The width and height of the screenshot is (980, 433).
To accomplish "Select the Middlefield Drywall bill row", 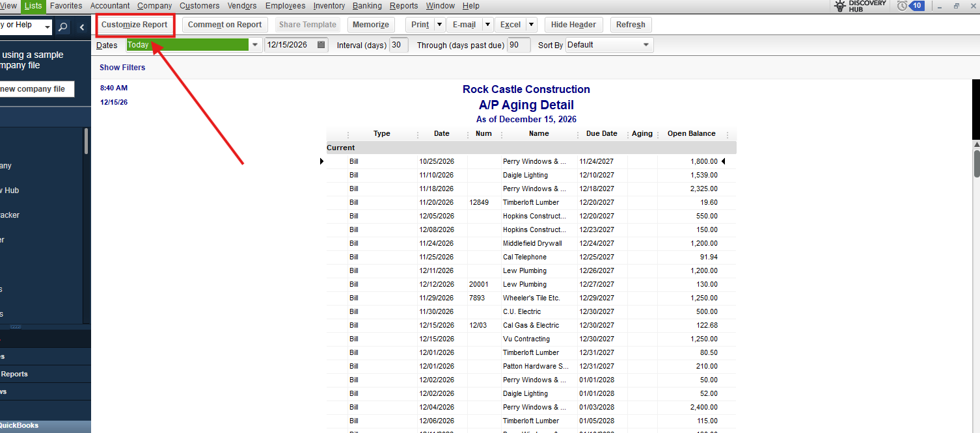I will [532, 243].
